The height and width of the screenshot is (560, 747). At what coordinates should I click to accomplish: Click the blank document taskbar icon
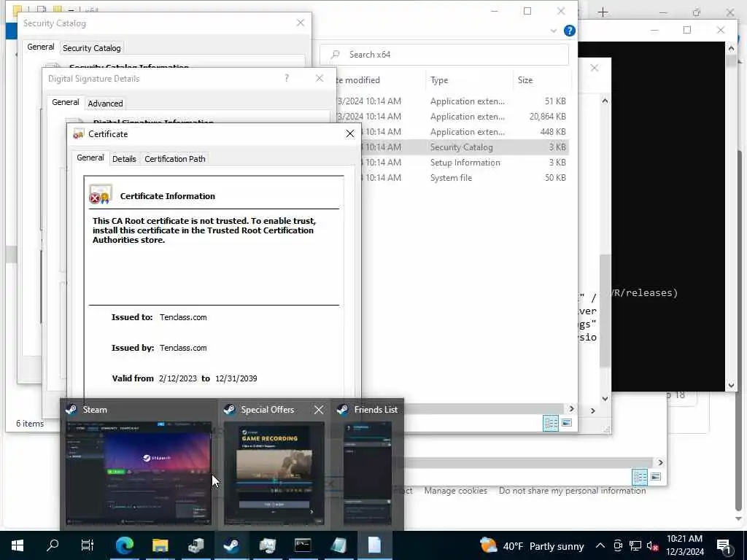pos(374,545)
